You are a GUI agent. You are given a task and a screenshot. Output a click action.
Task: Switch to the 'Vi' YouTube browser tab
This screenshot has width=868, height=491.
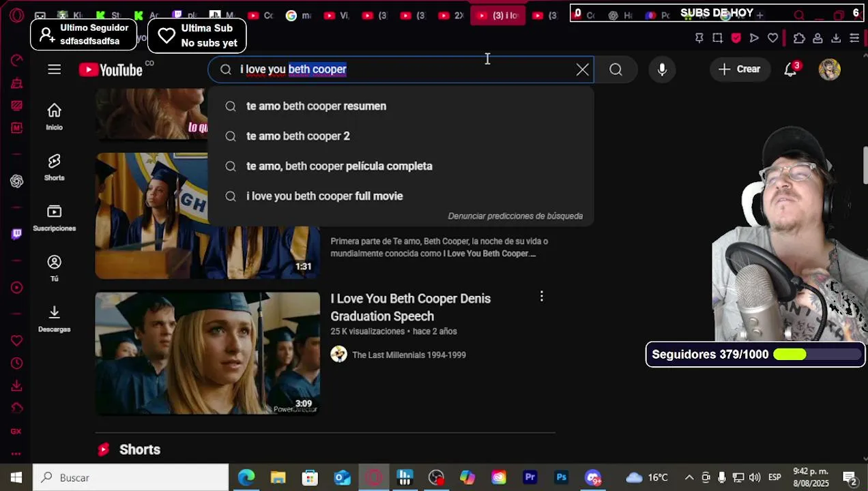(336, 15)
